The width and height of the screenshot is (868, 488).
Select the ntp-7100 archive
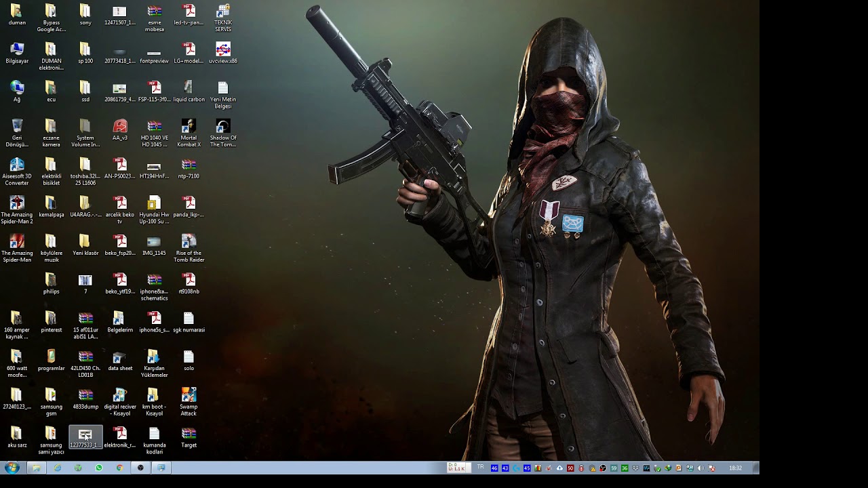189,168
